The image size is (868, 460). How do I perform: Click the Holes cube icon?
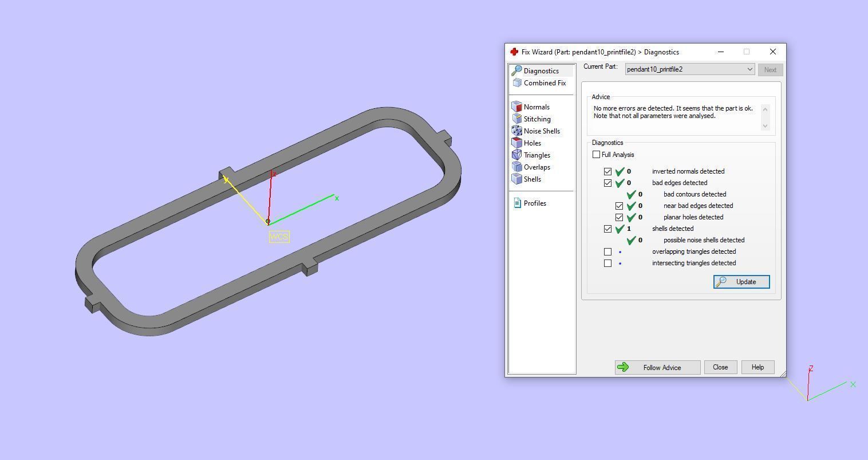517,143
